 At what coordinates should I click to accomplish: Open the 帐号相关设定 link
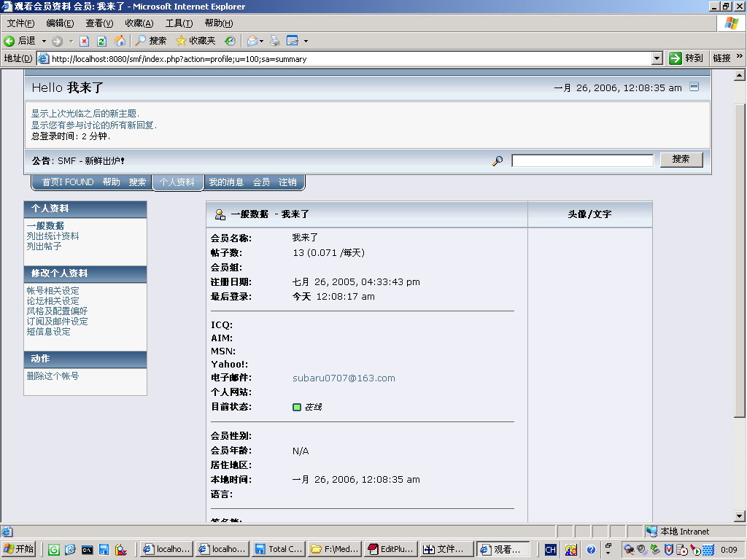pyautogui.click(x=53, y=290)
